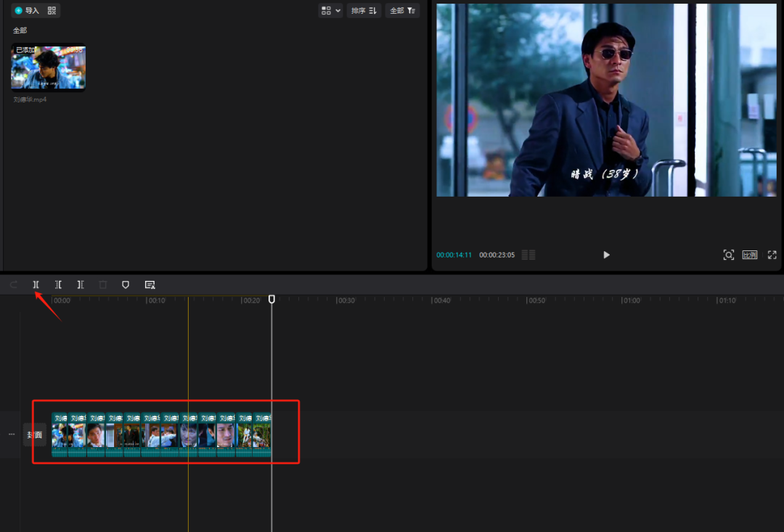The width and height of the screenshot is (784, 532).
Task: Click the 01:00 mark on the ruler
Action: 631,300
